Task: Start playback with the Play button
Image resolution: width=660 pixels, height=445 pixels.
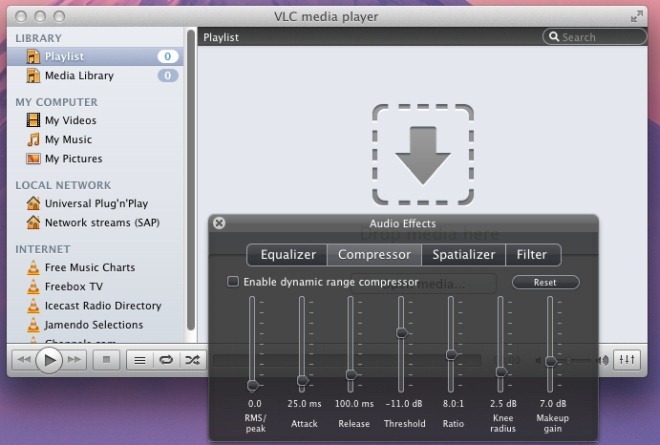Action: point(49,360)
